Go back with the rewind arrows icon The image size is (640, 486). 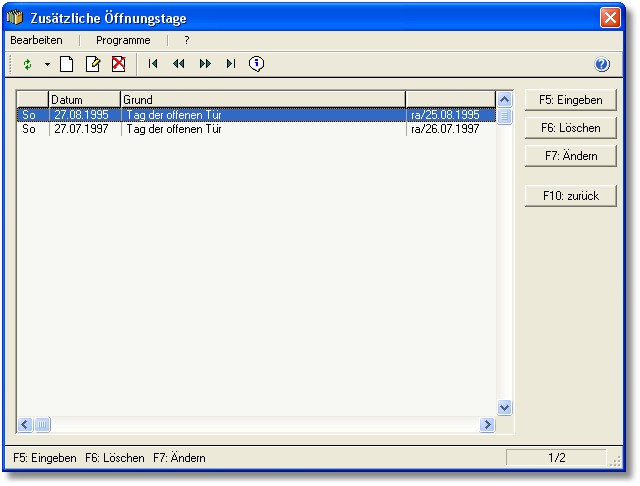[x=179, y=64]
